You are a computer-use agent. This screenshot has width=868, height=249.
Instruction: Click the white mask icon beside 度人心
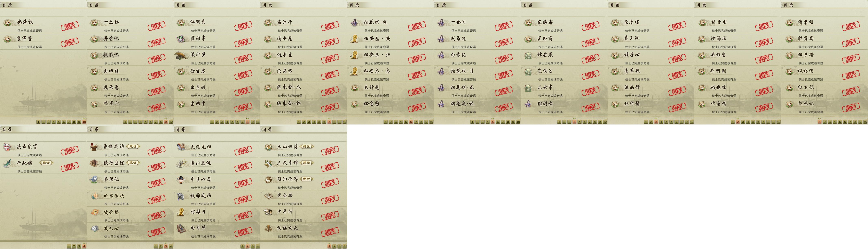(x=94, y=228)
